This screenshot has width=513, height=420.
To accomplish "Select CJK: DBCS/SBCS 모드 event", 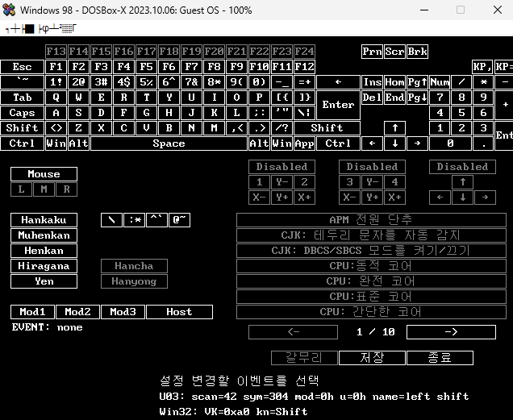I will coord(371,251).
